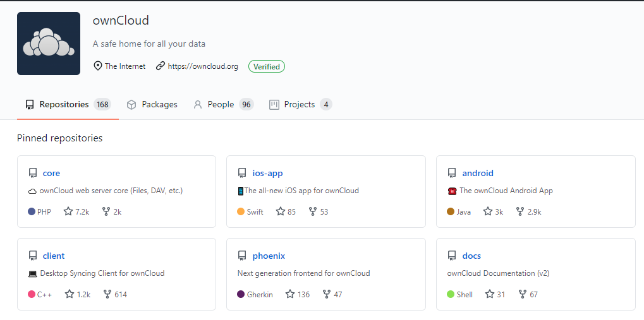
Task: Click the Swift language color dot
Action: pyautogui.click(x=241, y=211)
